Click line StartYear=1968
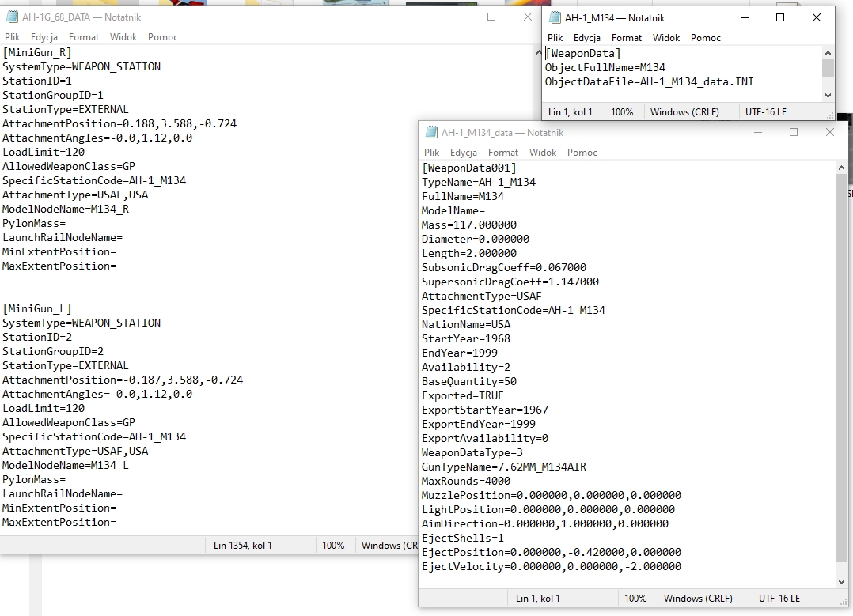Screen dimensions: 853x616 point(466,338)
